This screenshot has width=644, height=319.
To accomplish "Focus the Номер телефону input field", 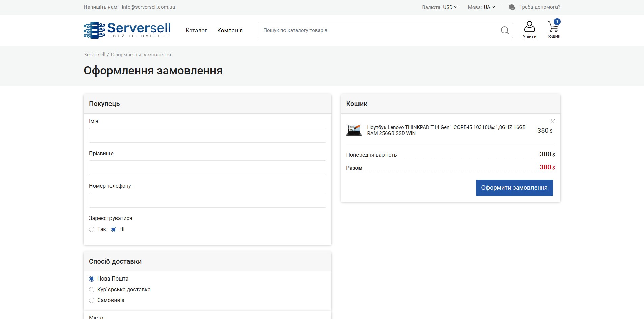I will [x=207, y=200].
